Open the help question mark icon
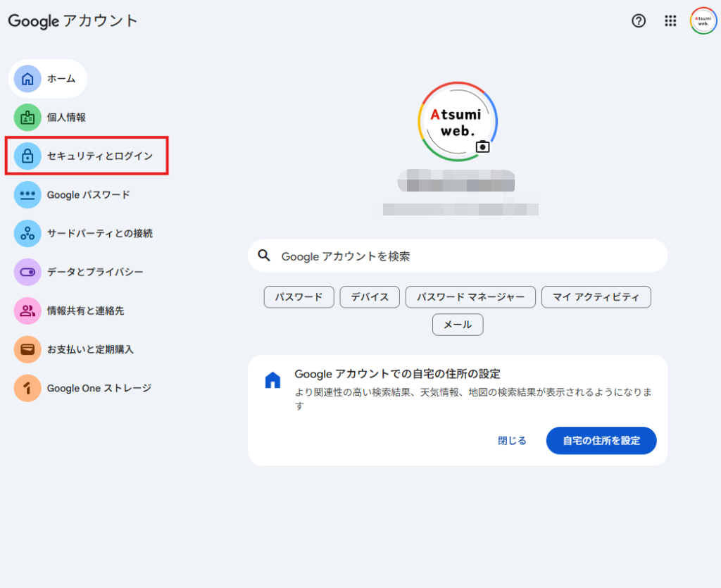This screenshot has width=721, height=588. [639, 21]
